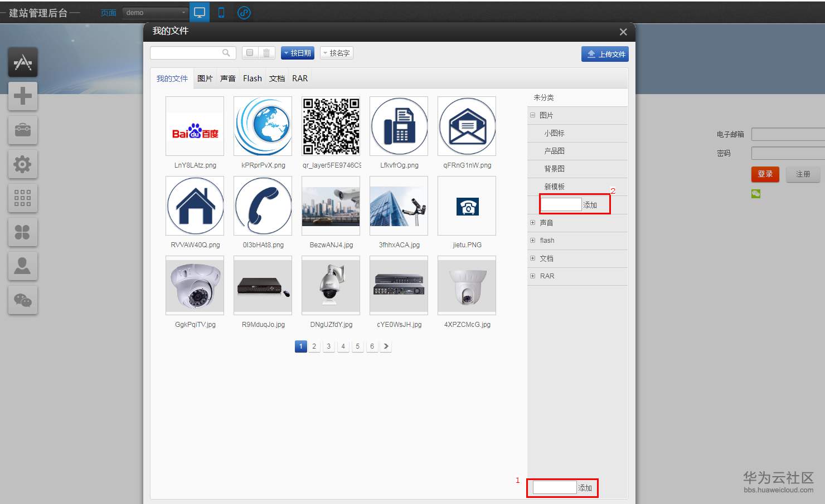Viewport: 825px width, 504px height.
Task: Select the 我的文件 tab
Action: click(x=172, y=79)
